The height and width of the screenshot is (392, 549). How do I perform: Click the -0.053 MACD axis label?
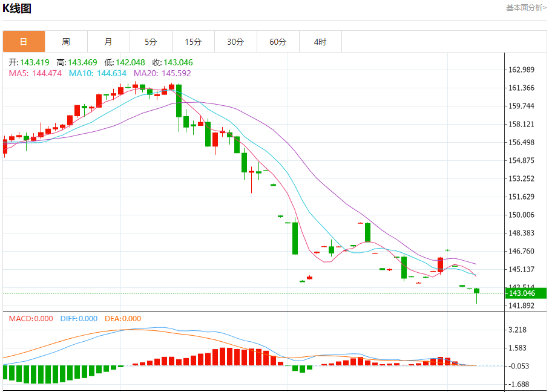pos(518,367)
